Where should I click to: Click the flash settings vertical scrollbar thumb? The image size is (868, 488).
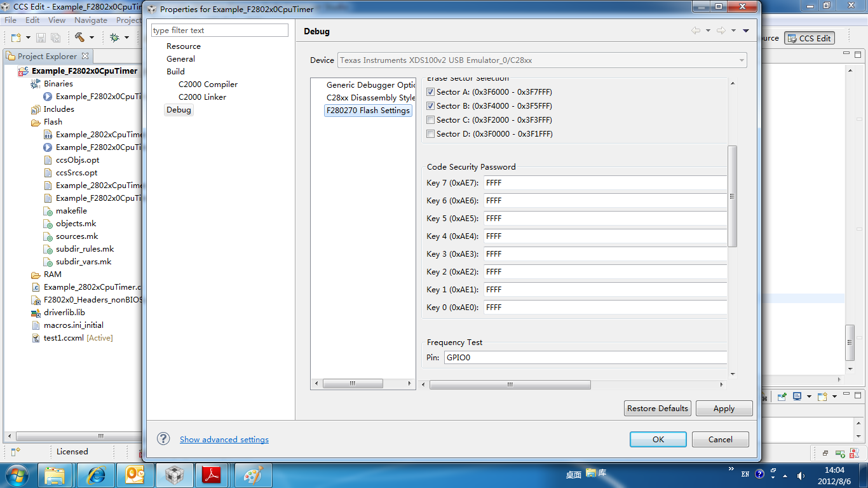click(x=732, y=196)
